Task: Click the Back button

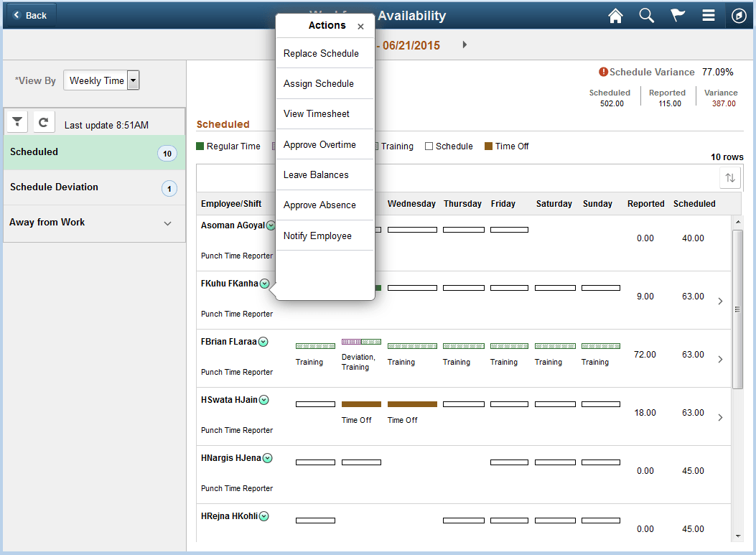Action: (x=30, y=14)
